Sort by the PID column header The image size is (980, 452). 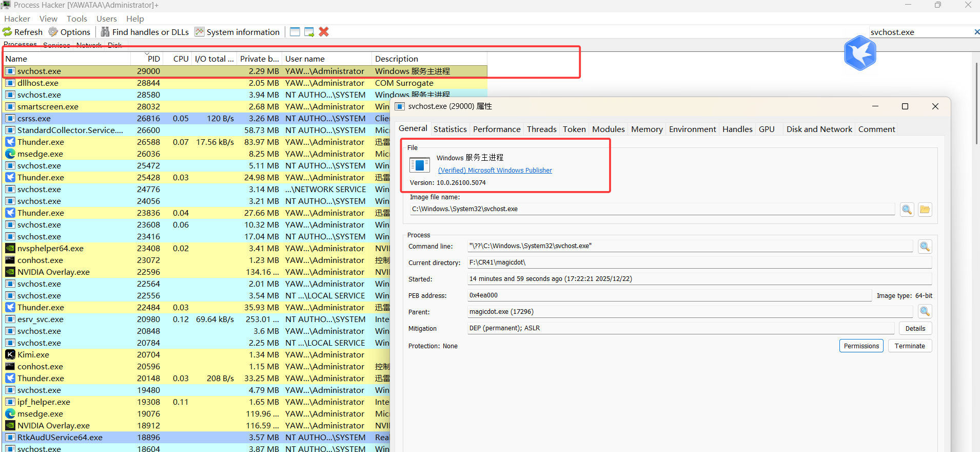point(147,59)
